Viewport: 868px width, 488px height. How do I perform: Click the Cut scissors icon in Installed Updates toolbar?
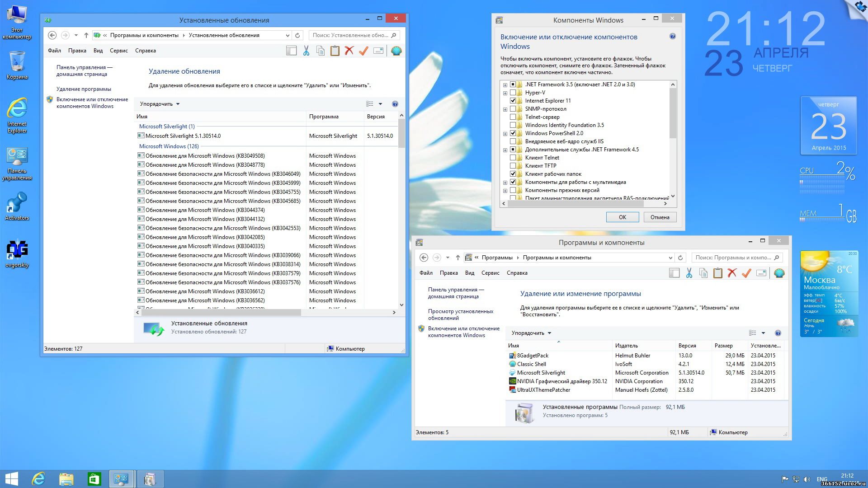pyautogui.click(x=306, y=51)
